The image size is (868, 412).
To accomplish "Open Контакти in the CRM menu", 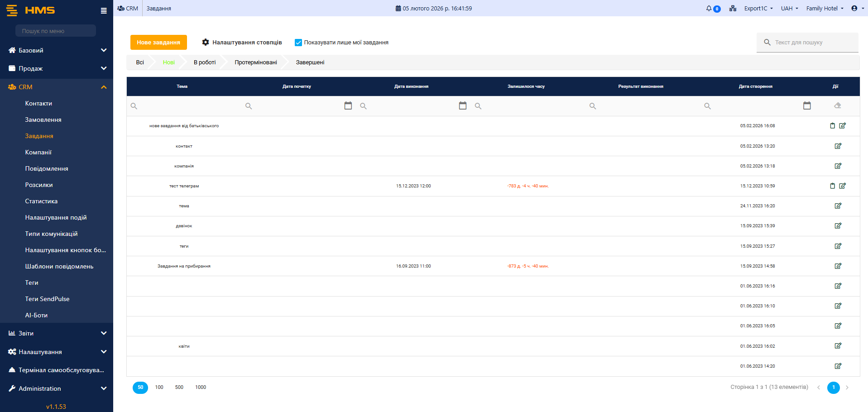I will (x=38, y=104).
